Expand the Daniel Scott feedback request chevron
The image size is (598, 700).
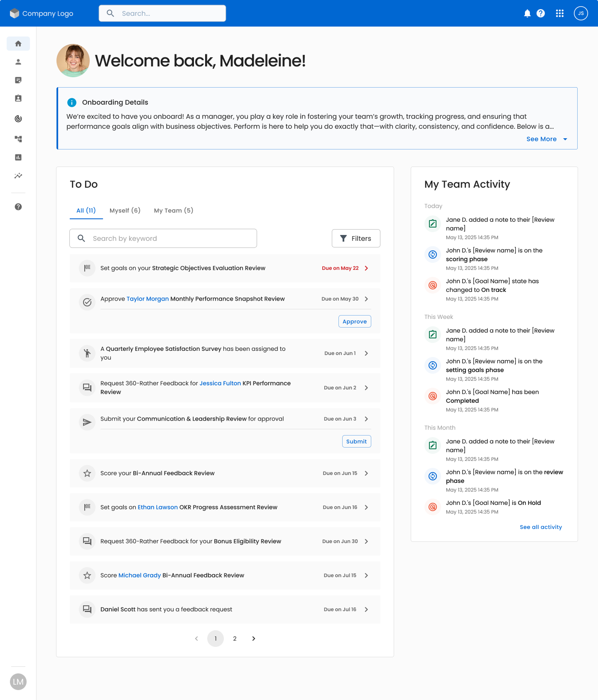click(x=366, y=609)
